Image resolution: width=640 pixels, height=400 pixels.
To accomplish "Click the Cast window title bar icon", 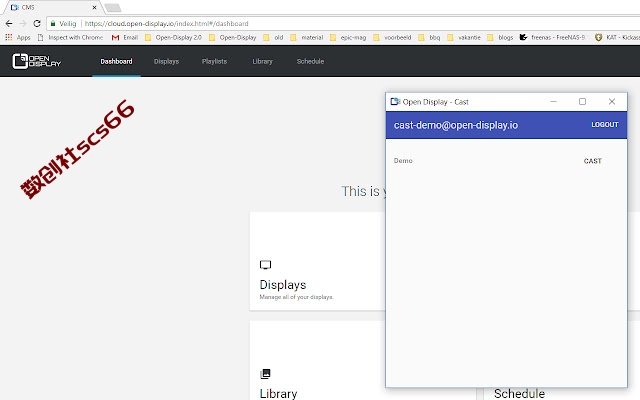I will tap(395, 102).
